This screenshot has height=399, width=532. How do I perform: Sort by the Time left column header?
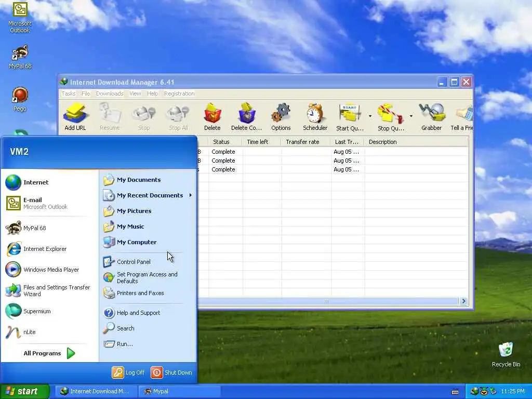261,142
